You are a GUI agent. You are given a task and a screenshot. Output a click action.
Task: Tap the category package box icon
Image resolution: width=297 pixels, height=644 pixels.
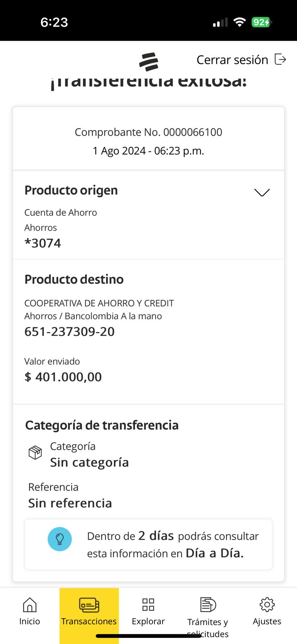click(x=35, y=452)
